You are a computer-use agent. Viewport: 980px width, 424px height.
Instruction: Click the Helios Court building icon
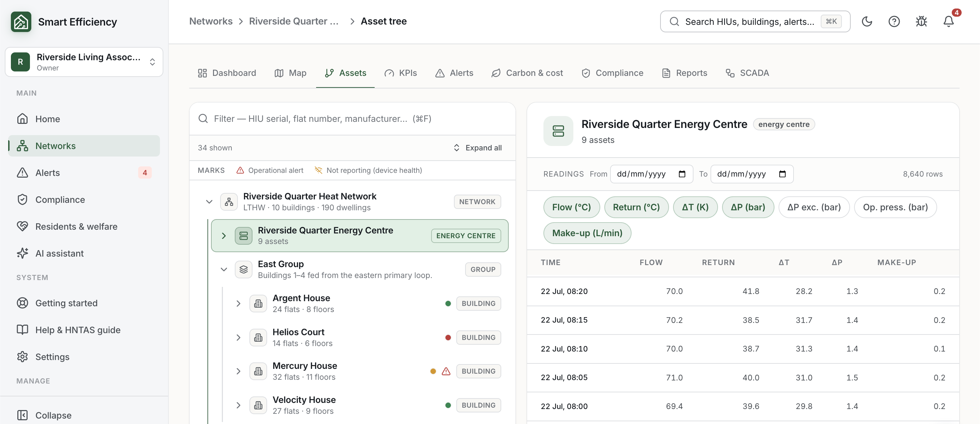pyautogui.click(x=258, y=337)
